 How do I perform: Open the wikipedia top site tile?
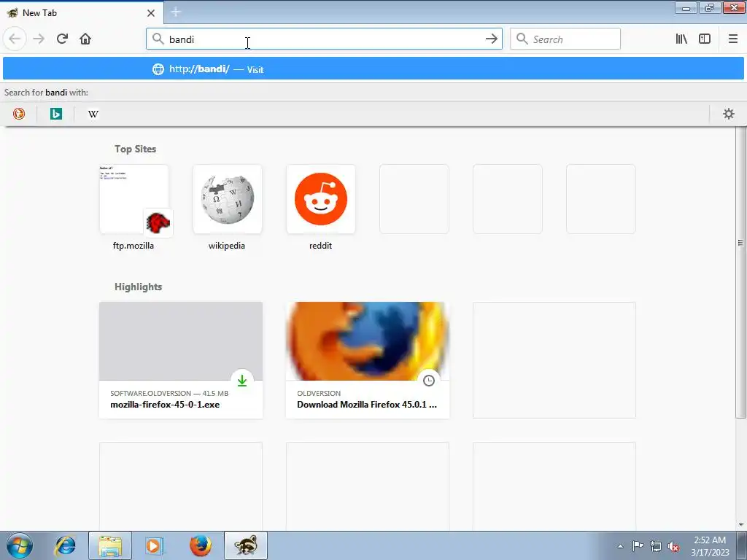pos(228,199)
